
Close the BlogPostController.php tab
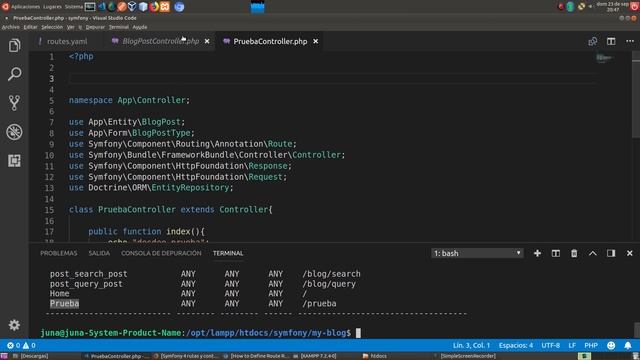(x=207, y=41)
